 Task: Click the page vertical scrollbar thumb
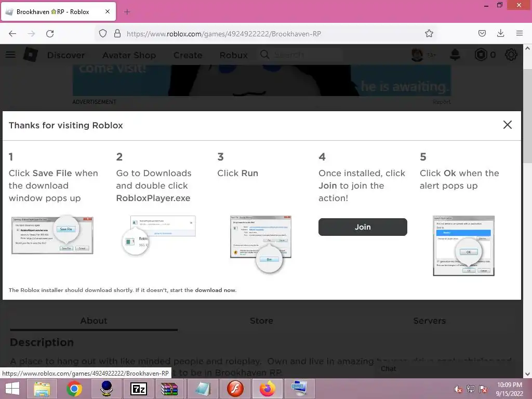(527, 116)
